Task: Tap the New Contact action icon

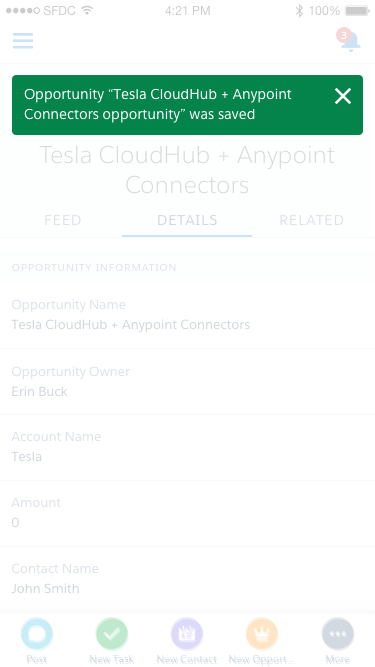Action: point(187,634)
